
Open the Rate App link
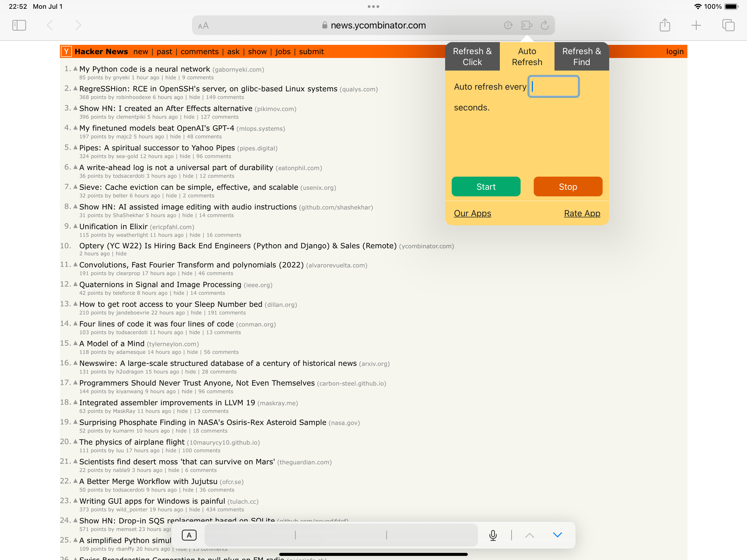coord(582,213)
